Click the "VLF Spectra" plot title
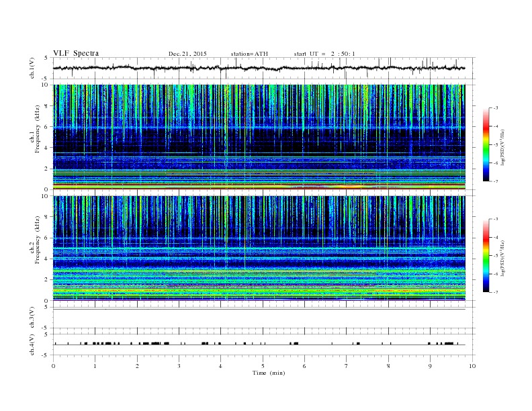Viewport: 532px width, 411px height. click(x=76, y=53)
